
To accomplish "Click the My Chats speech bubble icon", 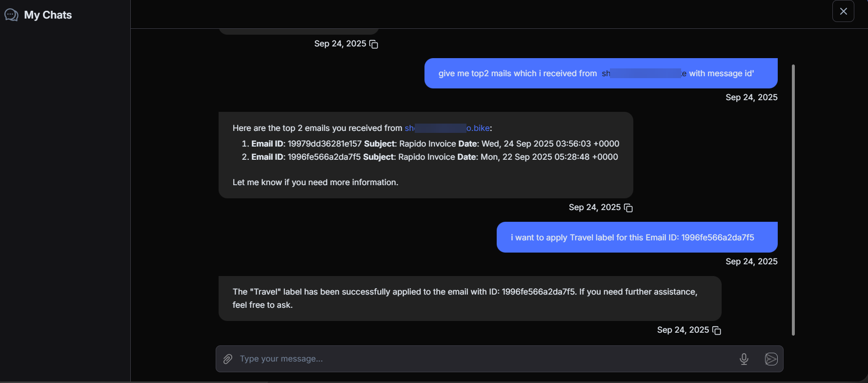I will coord(11,15).
